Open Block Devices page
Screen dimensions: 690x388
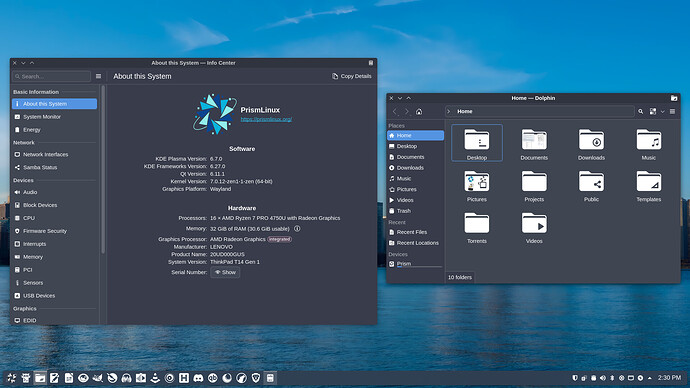(x=55, y=205)
